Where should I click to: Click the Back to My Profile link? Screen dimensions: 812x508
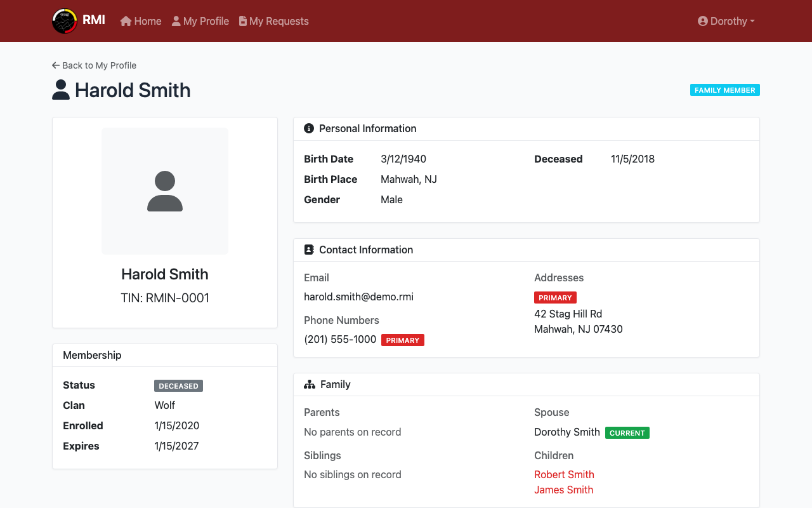(x=94, y=65)
